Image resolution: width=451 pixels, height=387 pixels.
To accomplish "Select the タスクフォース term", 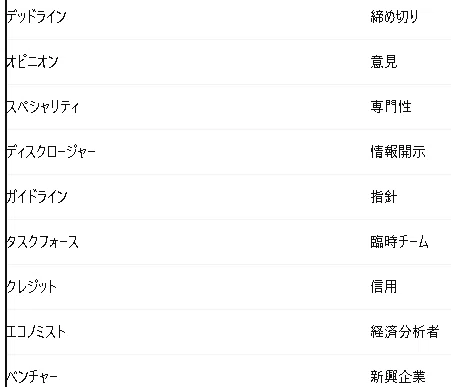I will 42,242.
